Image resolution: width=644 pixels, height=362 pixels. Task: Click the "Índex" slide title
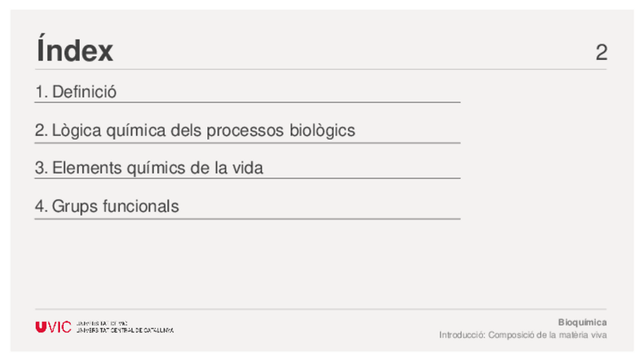click(74, 52)
